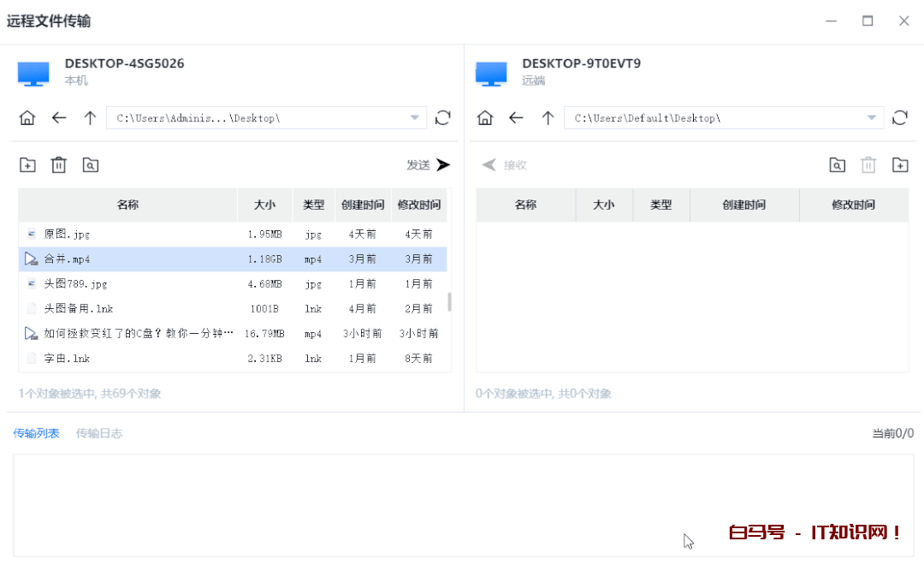
Task: Click the local file list scrollbar
Action: pyautogui.click(x=450, y=301)
